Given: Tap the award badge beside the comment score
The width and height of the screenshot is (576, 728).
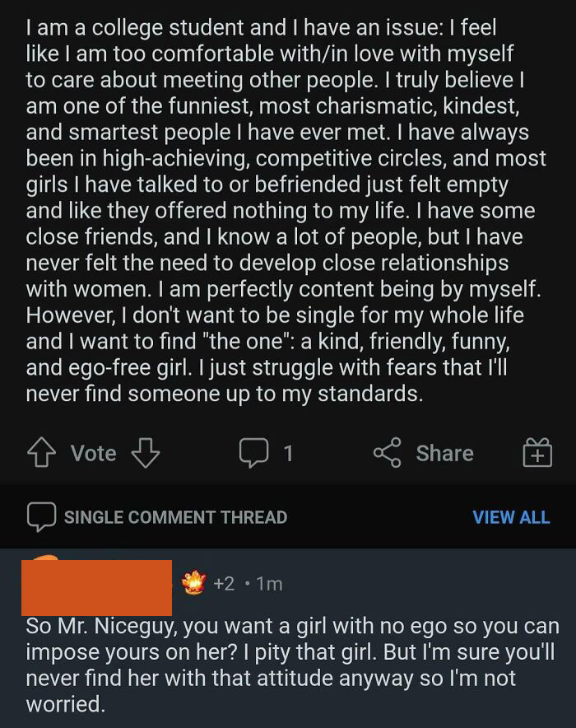Looking at the screenshot, I should [192, 583].
